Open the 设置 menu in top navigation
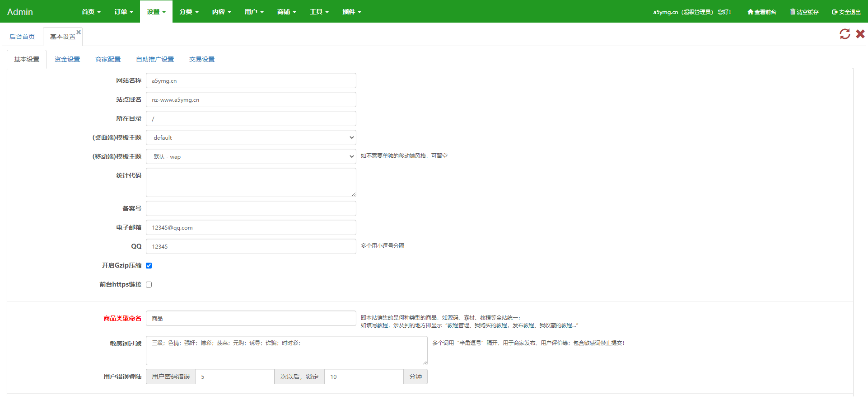 click(156, 12)
